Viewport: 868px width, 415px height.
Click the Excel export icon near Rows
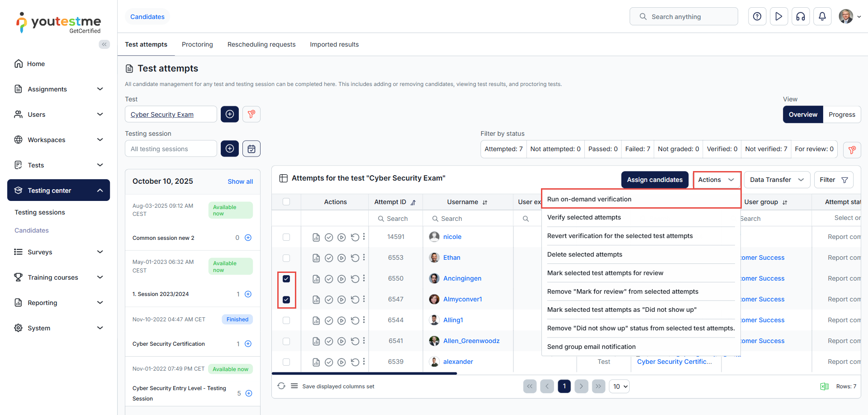(x=824, y=386)
